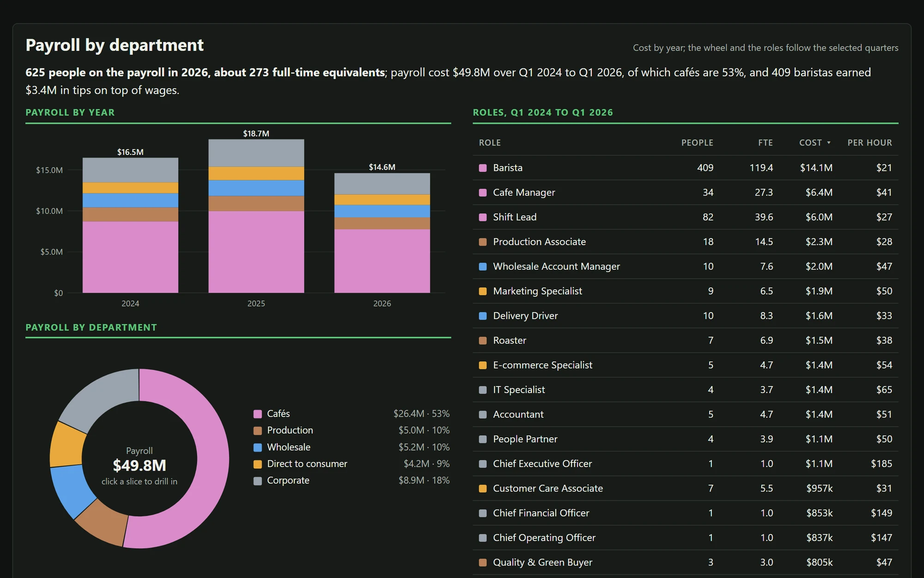The width and height of the screenshot is (924, 578).
Task: Select the IT Specialist row
Action: pyautogui.click(x=686, y=390)
